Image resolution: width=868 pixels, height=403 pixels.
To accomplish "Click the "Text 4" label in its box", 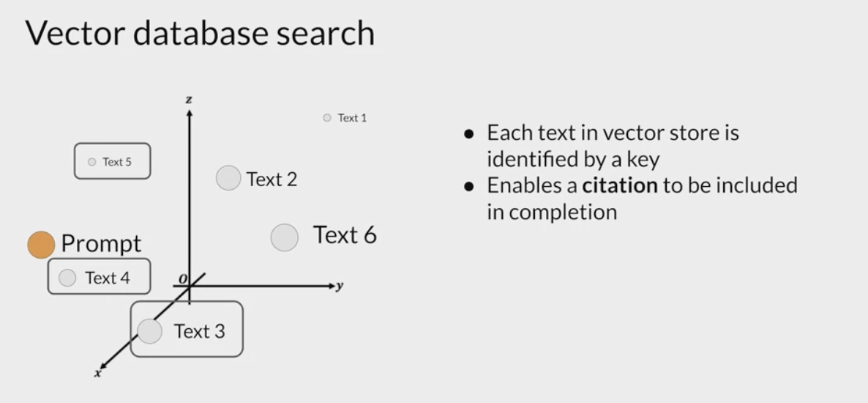I will tap(107, 278).
